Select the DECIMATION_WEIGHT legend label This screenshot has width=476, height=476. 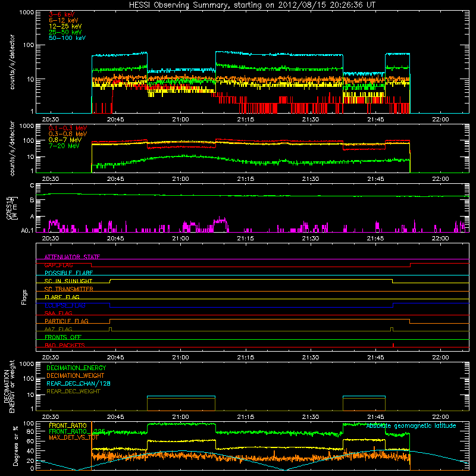coord(76,375)
